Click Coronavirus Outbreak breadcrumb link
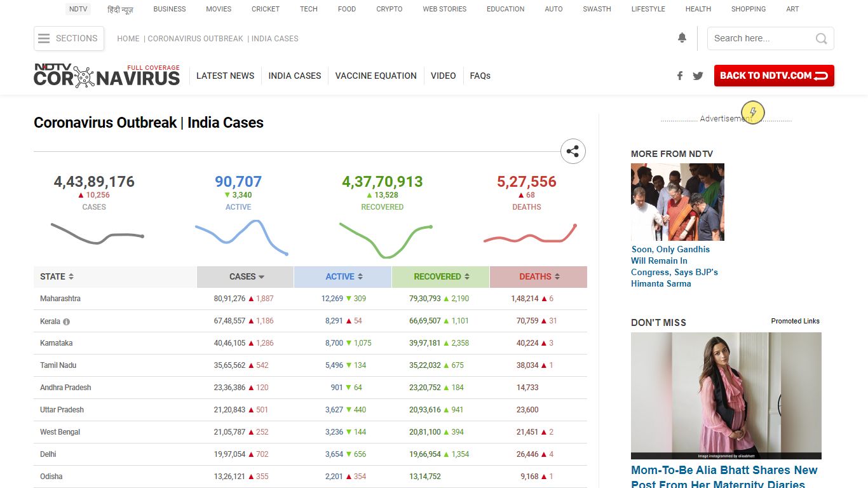The width and height of the screenshot is (868, 488). pyautogui.click(x=196, y=39)
